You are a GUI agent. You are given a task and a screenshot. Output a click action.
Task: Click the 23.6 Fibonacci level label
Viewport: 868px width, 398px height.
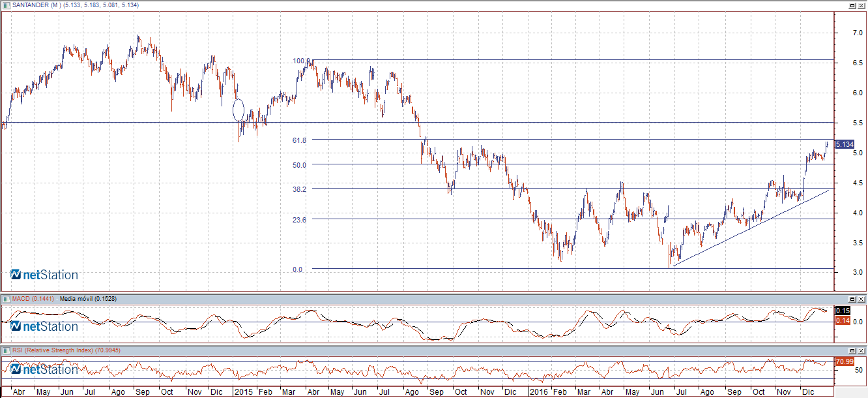[x=299, y=220]
